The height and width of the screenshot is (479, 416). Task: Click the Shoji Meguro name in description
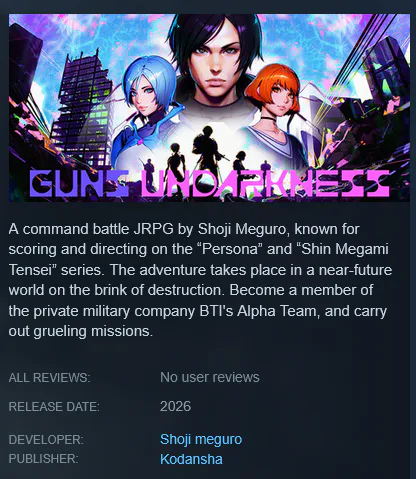(x=242, y=229)
